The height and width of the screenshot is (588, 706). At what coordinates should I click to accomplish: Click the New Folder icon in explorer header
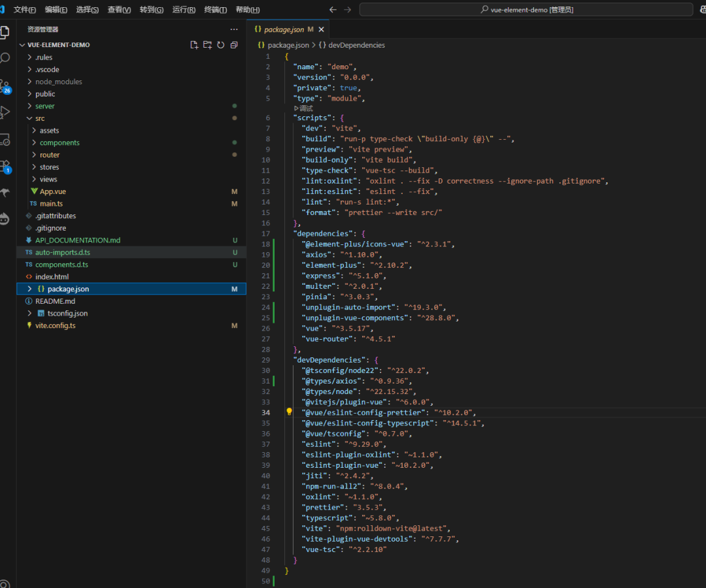click(x=207, y=45)
